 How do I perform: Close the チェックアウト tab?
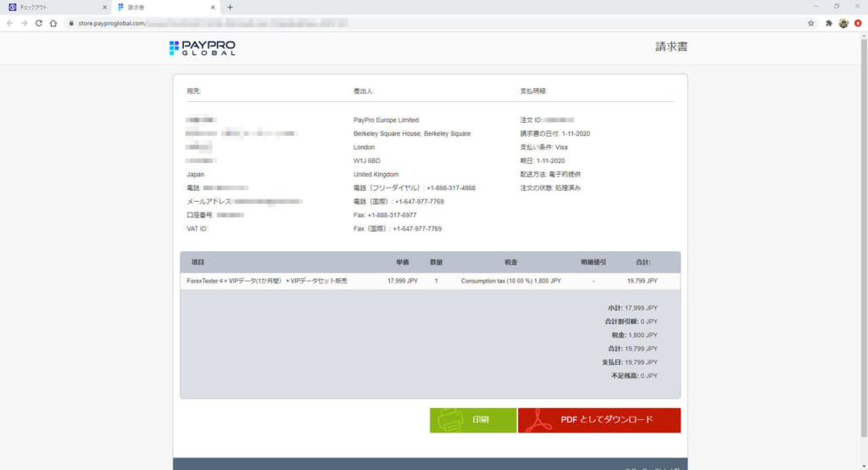pyautogui.click(x=104, y=7)
